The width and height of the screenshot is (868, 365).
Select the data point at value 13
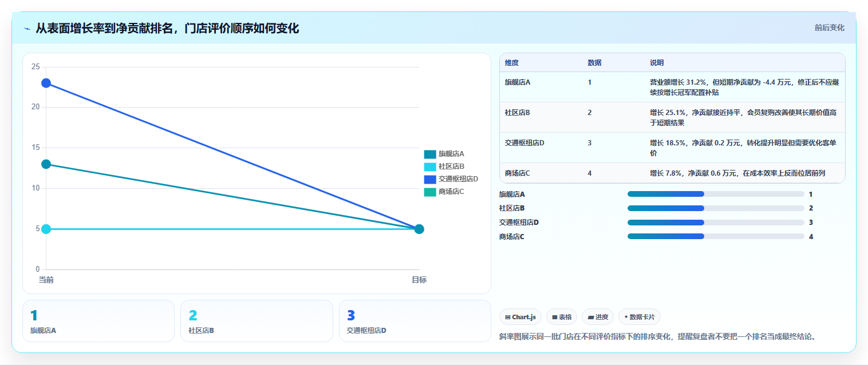click(x=46, y=164)
